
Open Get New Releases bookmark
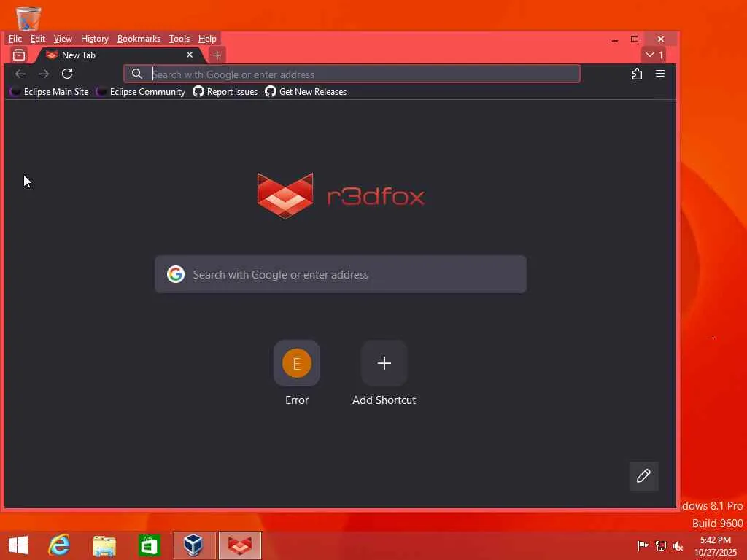click(306, 92)
